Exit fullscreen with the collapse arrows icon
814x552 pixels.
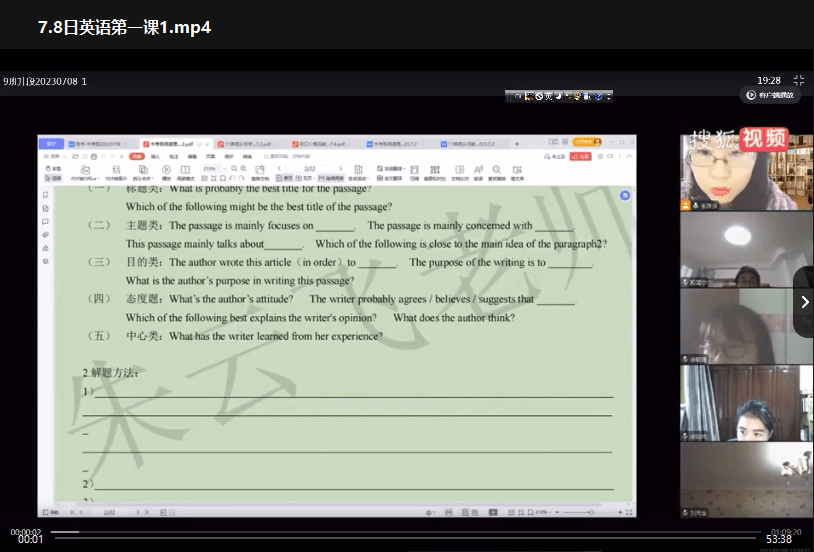[798, 80]
